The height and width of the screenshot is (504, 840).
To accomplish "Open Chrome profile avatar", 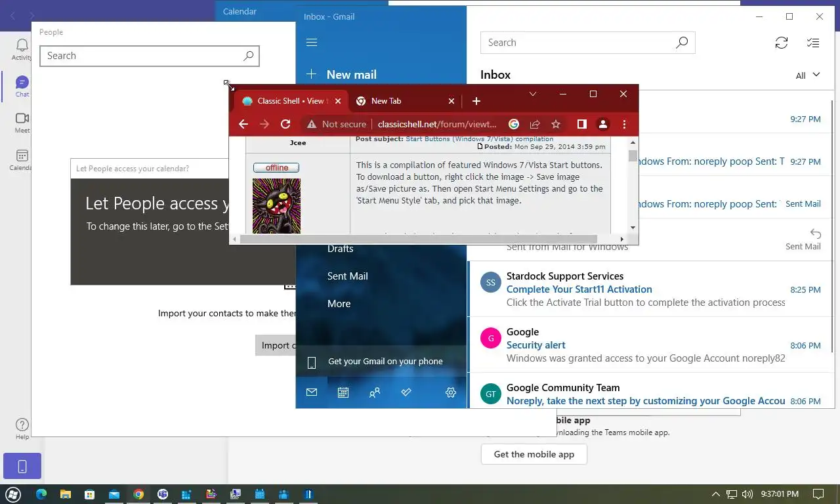I will click(x=602, y=124).
